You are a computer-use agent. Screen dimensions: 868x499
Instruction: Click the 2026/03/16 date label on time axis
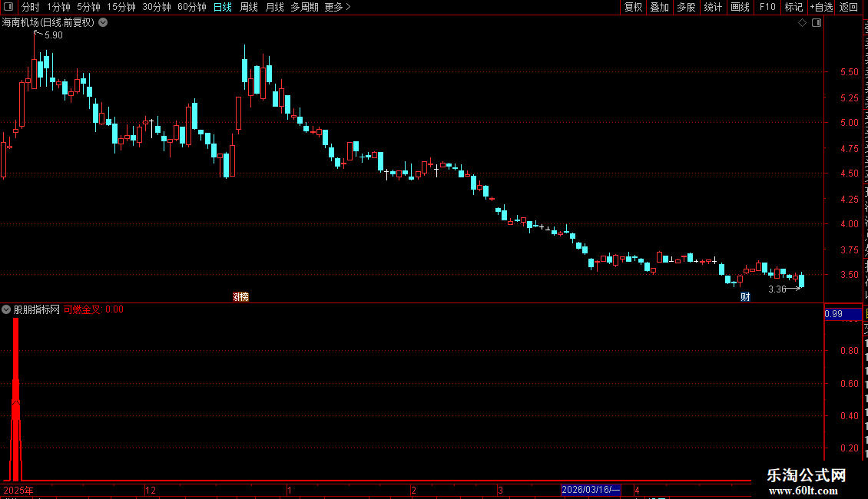pyautogui.click(x=591, y=490)
